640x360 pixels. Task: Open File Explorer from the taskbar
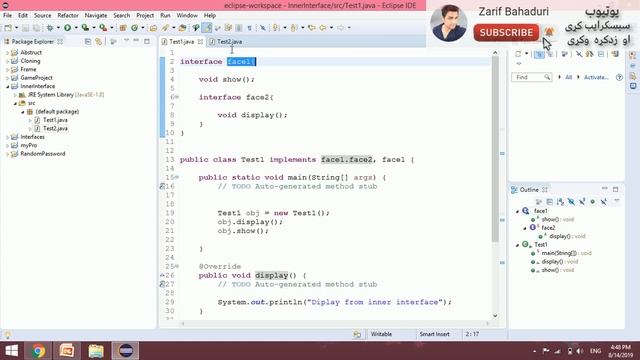point(96,351)
